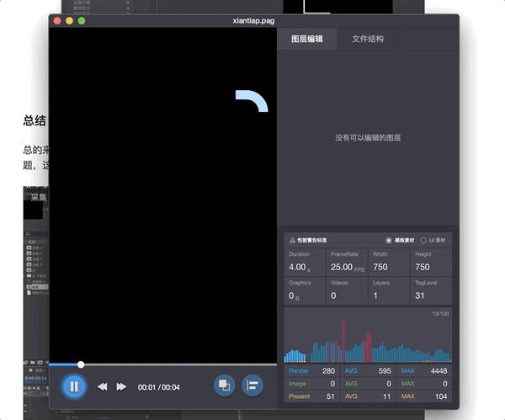Click the 性能警告标准 label
This screenshot has width=505, height=420.
(x=311, y=240)
